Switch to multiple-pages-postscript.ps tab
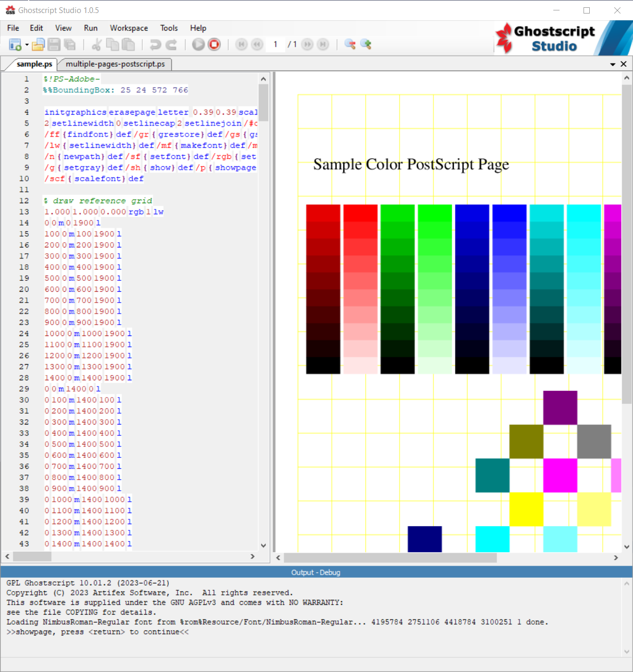The image size is (633, 672). click(x=115, y=64)
